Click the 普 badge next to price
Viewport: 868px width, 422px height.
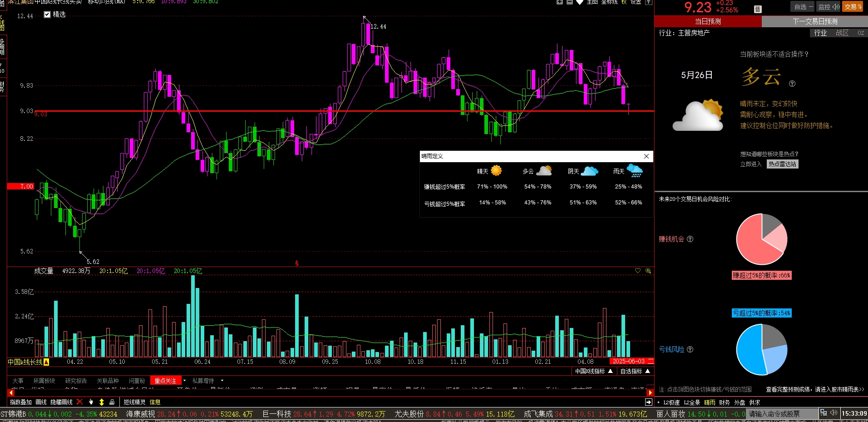[x=758, y=9]
